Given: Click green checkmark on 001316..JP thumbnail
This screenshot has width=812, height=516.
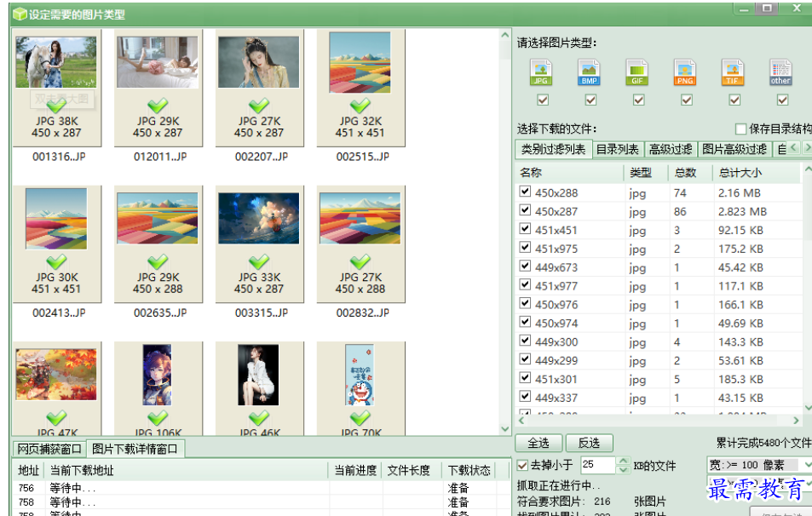Looking at the screenshot, I should 56,106.
